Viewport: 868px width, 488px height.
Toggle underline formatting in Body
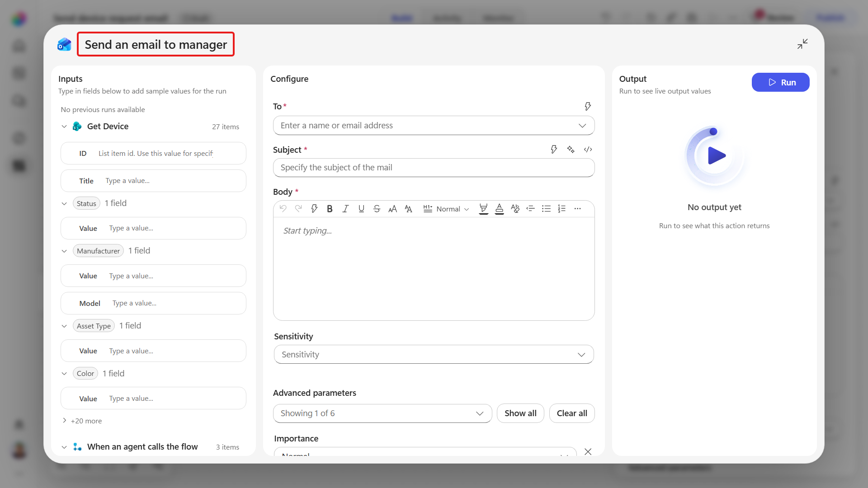(x=361, y=208)
